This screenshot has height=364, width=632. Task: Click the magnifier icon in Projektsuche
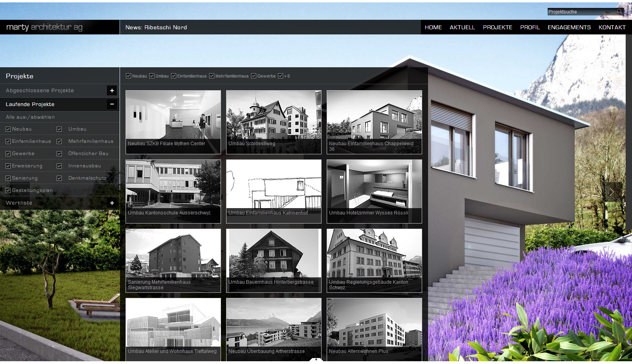[620, 11]
